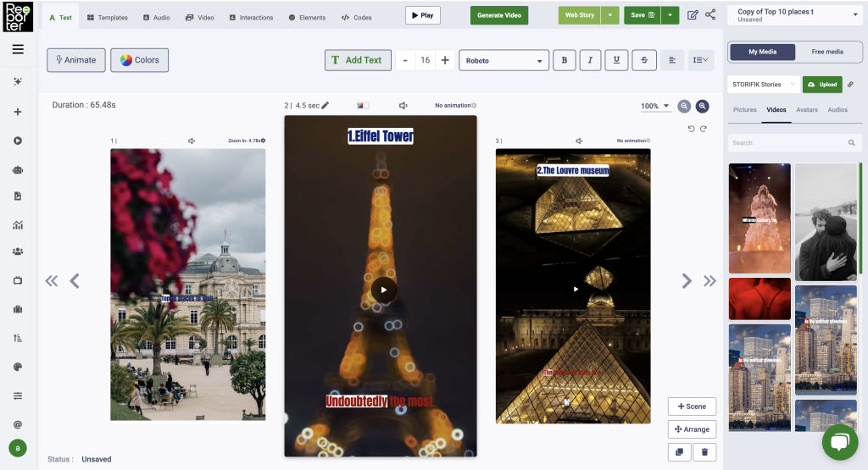
Task: Click the undo arrow icon
Action: click(691, 129)
